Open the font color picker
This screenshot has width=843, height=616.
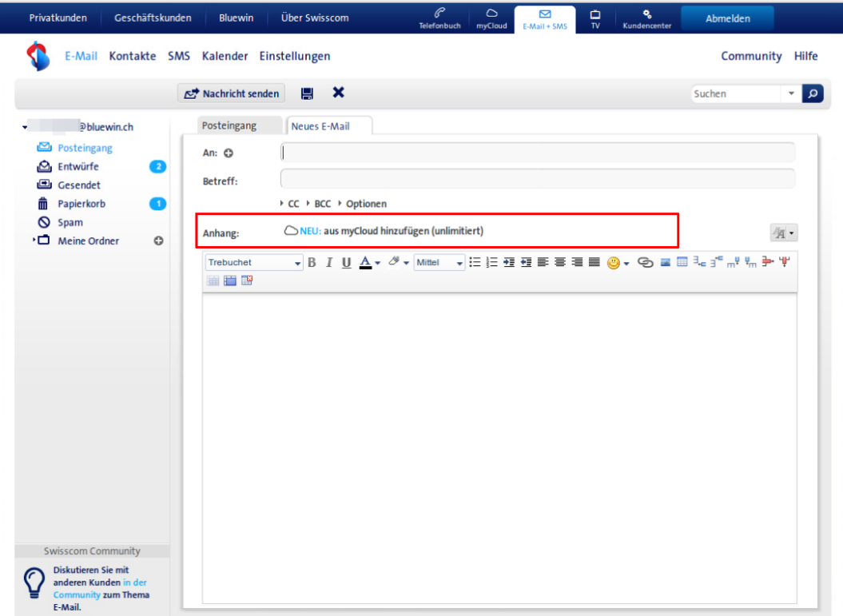click(368, 263)
